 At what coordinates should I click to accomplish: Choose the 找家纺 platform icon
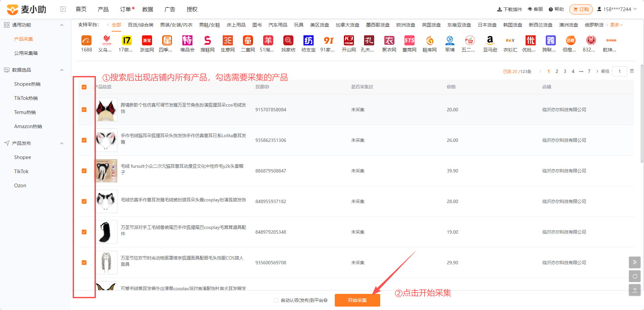[x=288, y=41]
